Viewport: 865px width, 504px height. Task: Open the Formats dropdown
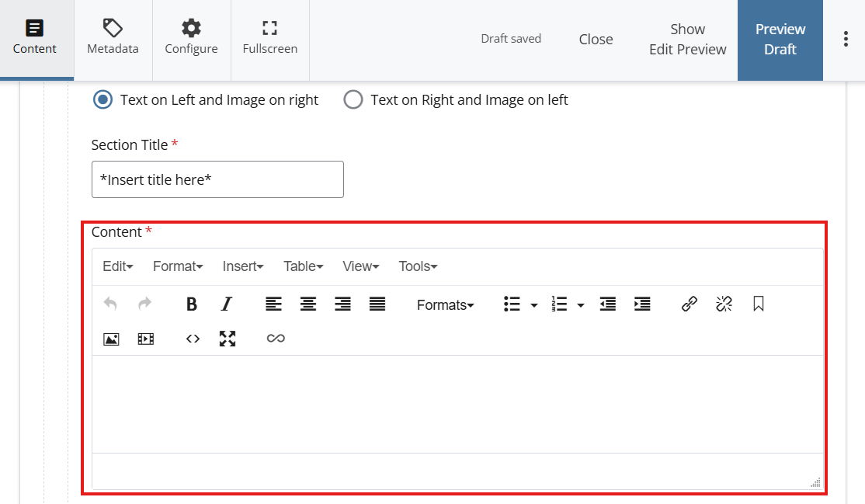445,305
